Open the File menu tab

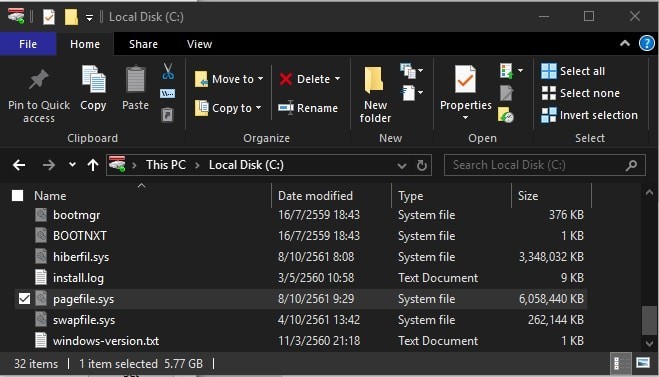[x=28, y=44]
